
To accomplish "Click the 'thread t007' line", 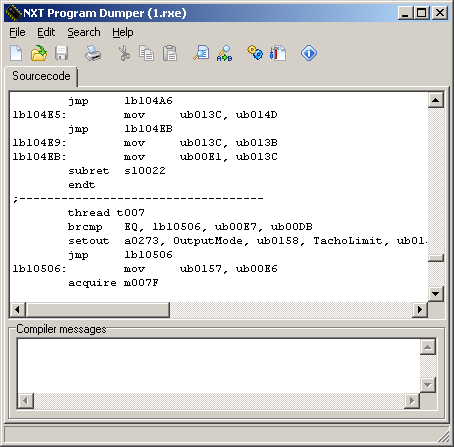I will 106,213.
